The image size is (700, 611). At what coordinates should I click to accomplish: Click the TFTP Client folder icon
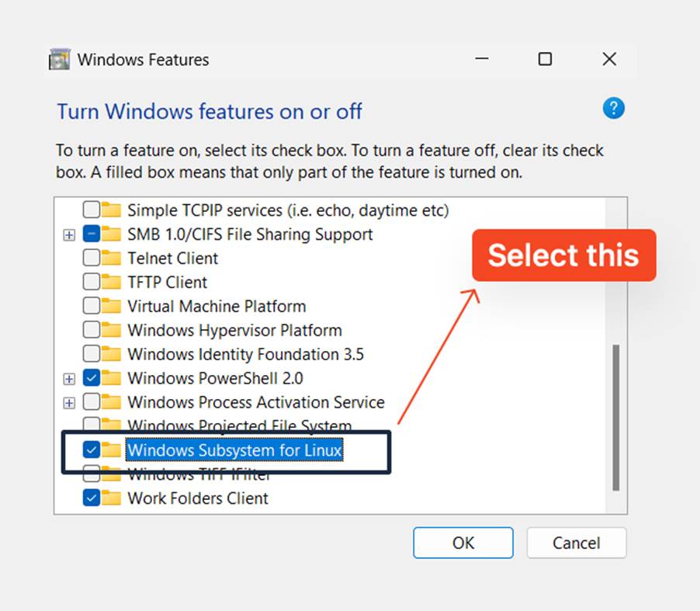tap(112, 282)
